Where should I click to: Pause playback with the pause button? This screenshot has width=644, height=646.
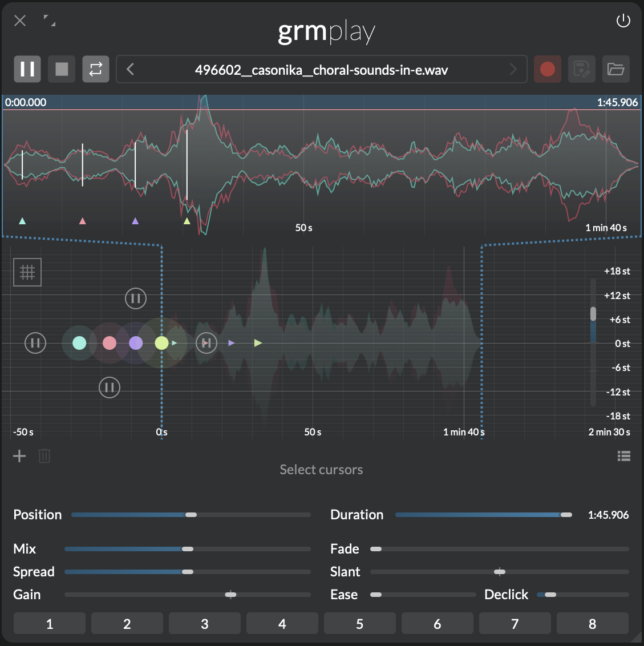(x=27, y=70)
